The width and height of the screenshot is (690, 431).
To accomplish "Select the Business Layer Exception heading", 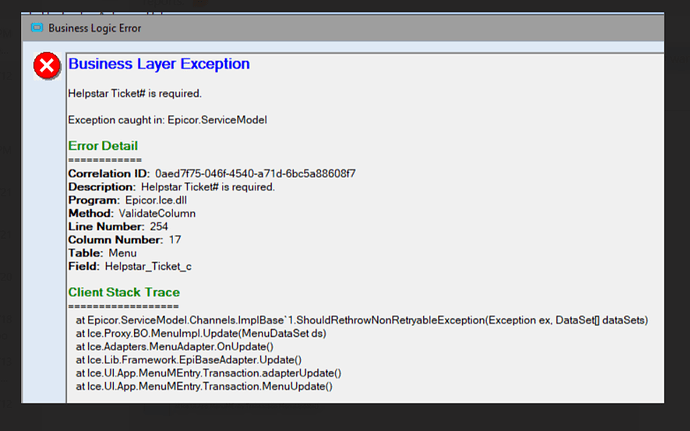I will coord(159,64).
